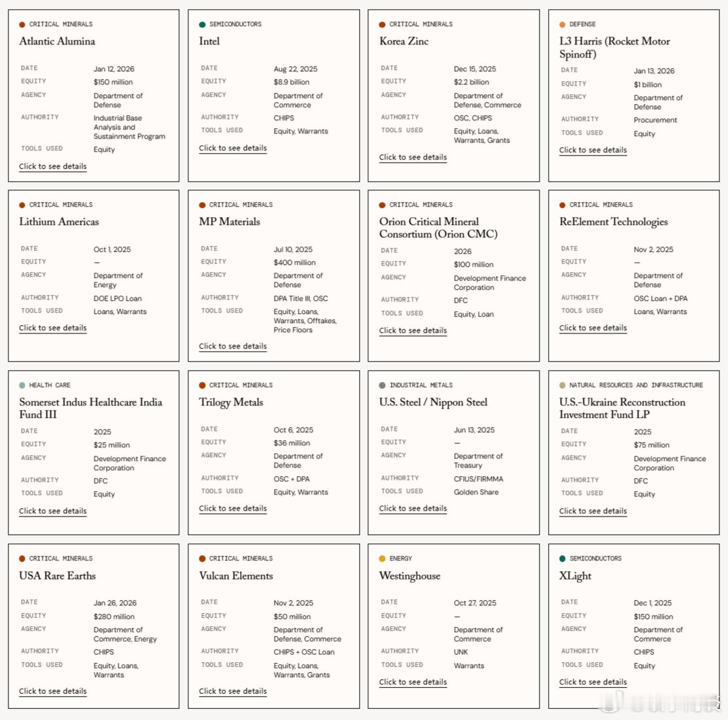Open details link on ReElement Technologies card
The width and height of the screenshot is (728, 720).
coord(593,328)
